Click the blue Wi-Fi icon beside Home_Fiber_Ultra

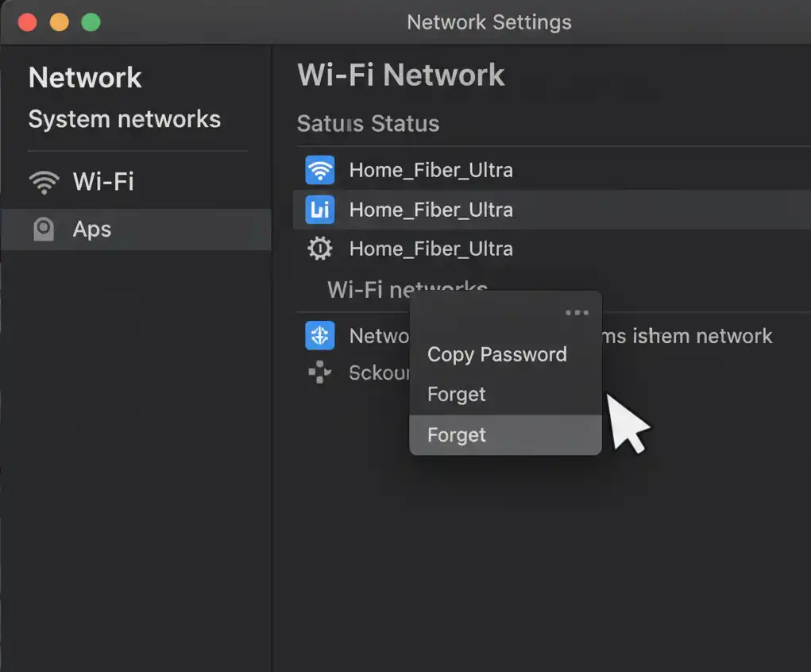point(320,170)
